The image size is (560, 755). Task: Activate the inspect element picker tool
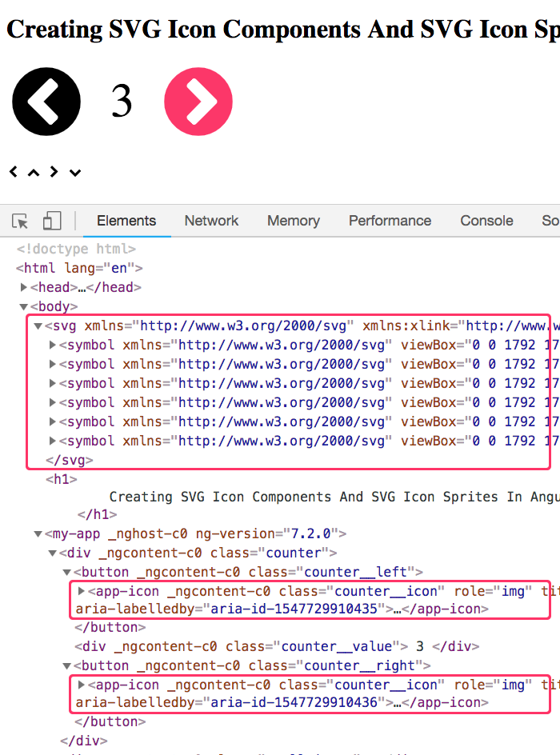tap(21, 221)
